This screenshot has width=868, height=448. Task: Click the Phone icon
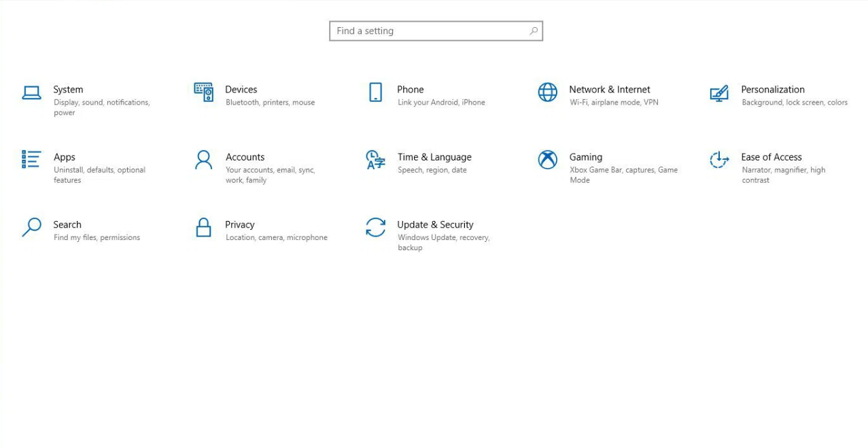coord(375,92)
